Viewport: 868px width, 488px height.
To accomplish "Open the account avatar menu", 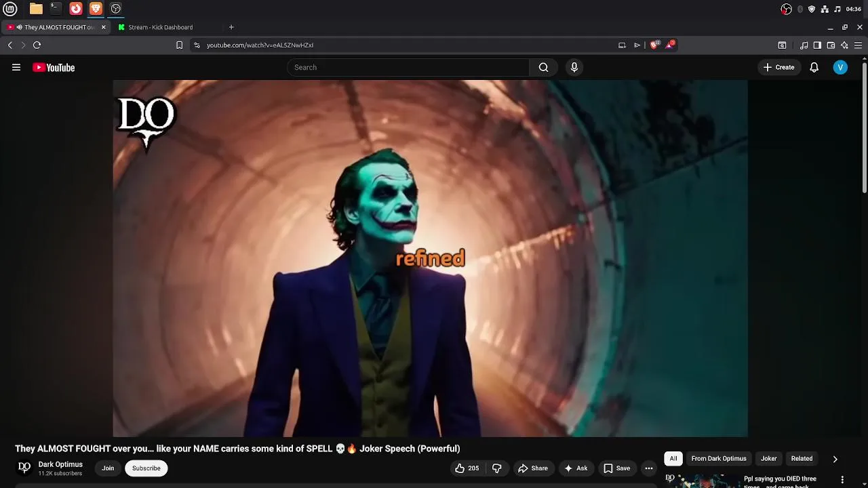I will click(x=840, y=67).
